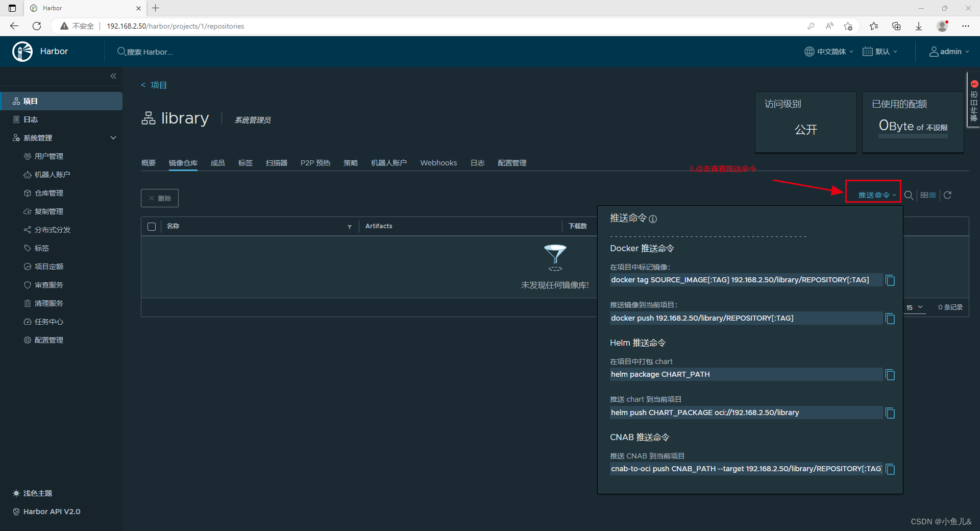Click the browser address bar URL
Screen dimensions: 980x531
pyautogui.click(x=175, y=26)
